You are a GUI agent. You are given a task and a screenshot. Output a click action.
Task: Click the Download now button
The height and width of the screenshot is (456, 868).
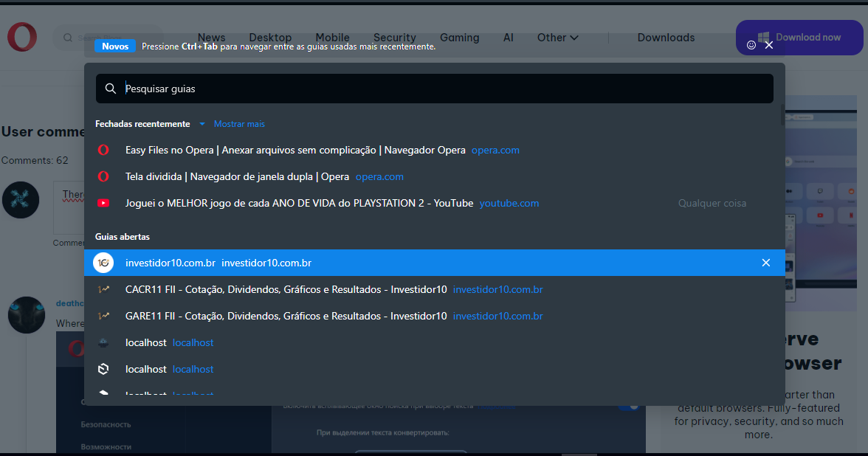(799, 38)
